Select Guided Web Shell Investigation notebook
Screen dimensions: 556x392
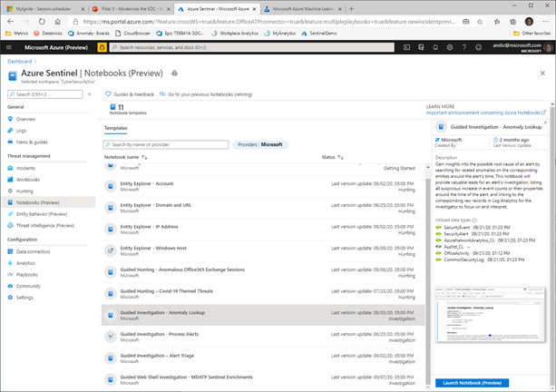(x=263, y=380)
